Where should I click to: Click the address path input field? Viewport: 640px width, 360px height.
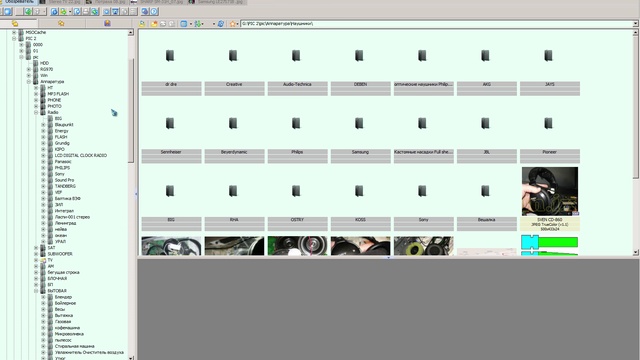pyautogui.click(x=436, y=24)
